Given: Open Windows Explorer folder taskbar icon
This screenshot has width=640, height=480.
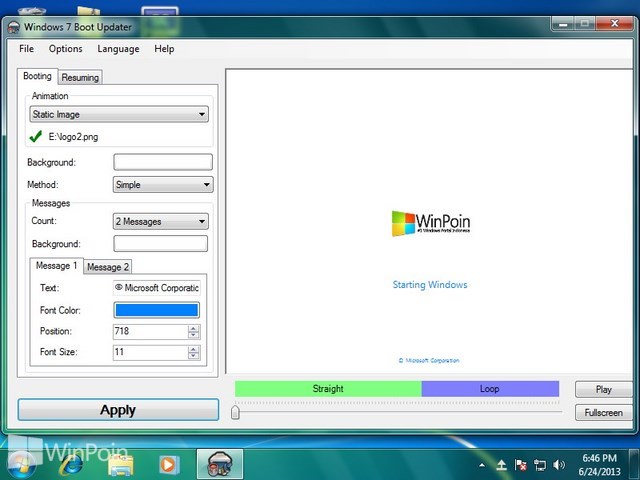Looking at the screenshot, I should 121,465.
